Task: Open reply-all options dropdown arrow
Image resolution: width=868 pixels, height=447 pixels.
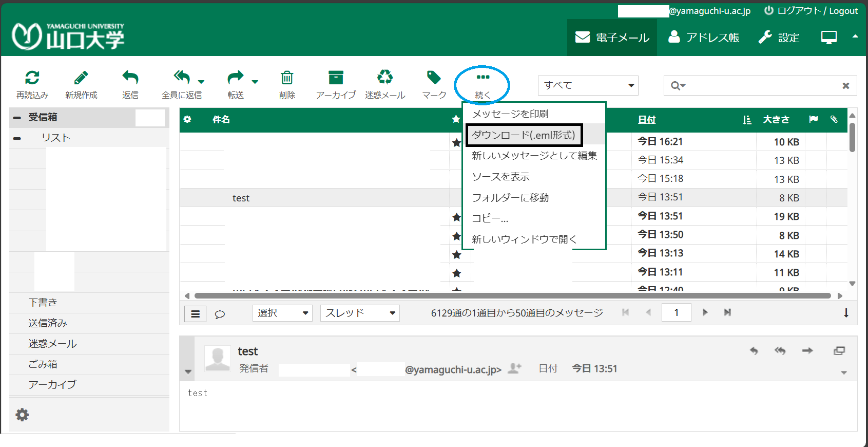Action: tap(201, 81)
